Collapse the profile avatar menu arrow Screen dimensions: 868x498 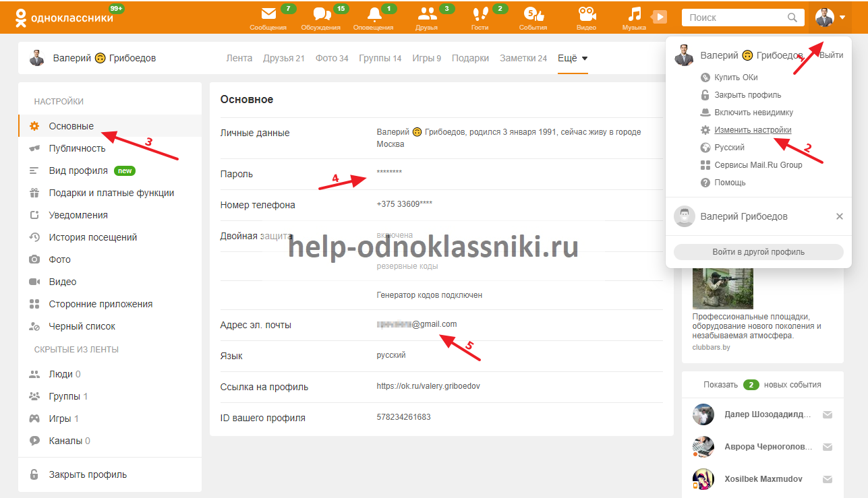tap(842, 18)
